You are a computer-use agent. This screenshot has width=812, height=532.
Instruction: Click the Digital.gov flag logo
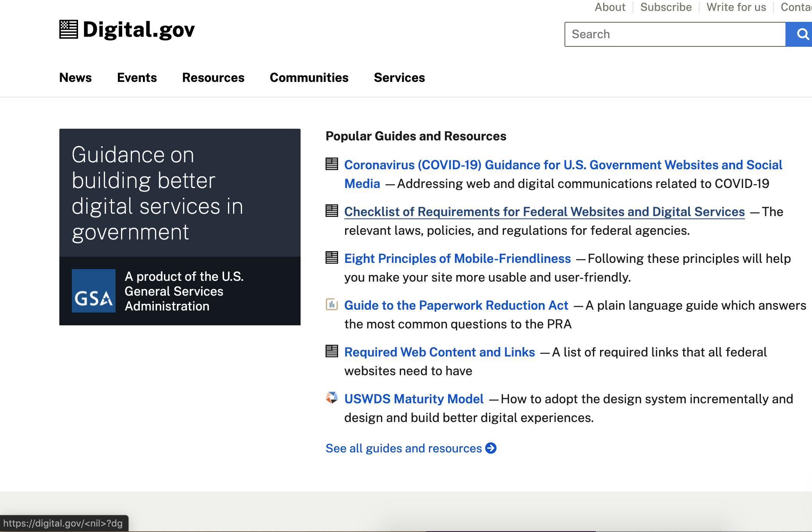[x=68, y=29]
